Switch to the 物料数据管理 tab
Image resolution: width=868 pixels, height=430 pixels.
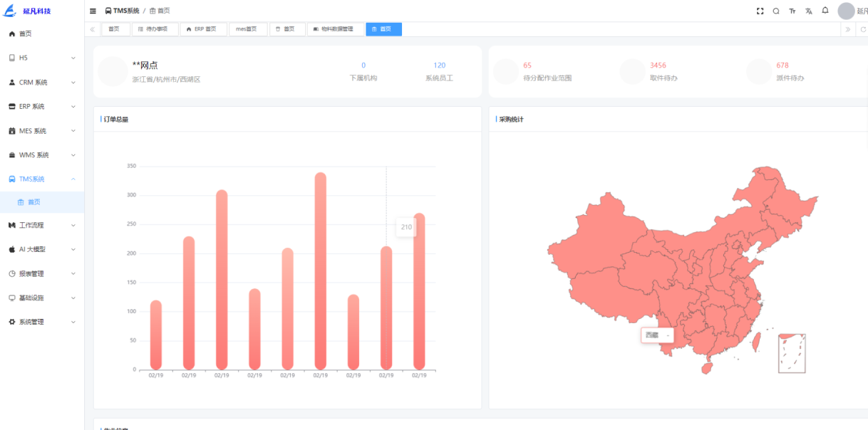[336, 29]
